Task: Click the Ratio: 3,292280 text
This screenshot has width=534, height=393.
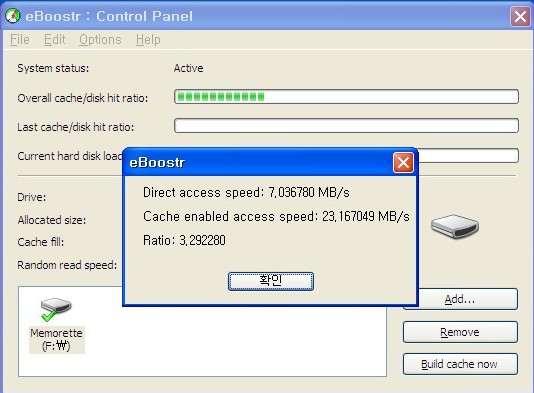Action: click(x=184, y=240)
